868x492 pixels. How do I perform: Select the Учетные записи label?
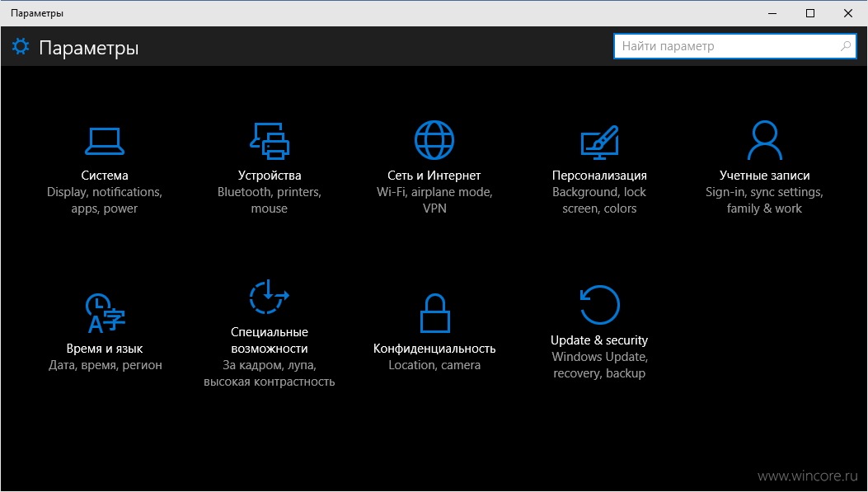pos(764,176)
